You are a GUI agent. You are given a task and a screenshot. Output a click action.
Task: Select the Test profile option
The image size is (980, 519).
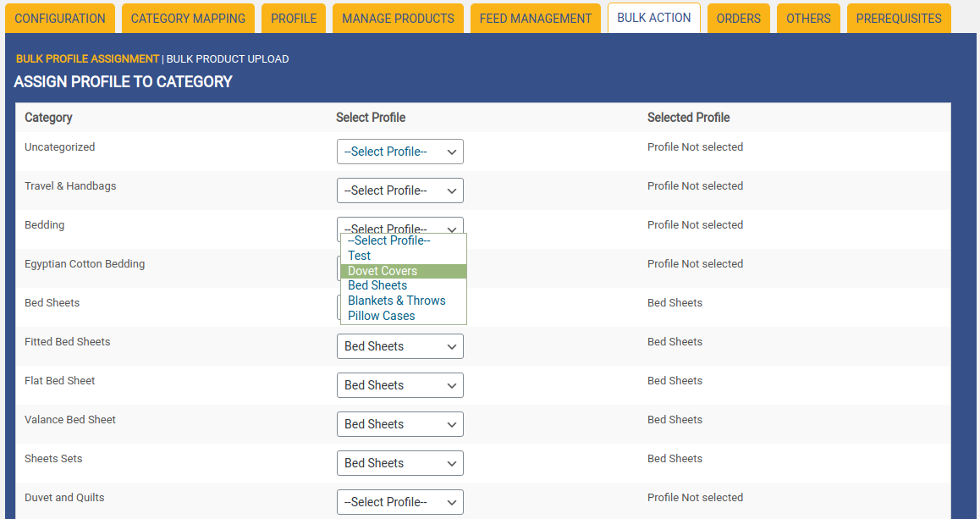coord(360,256)
